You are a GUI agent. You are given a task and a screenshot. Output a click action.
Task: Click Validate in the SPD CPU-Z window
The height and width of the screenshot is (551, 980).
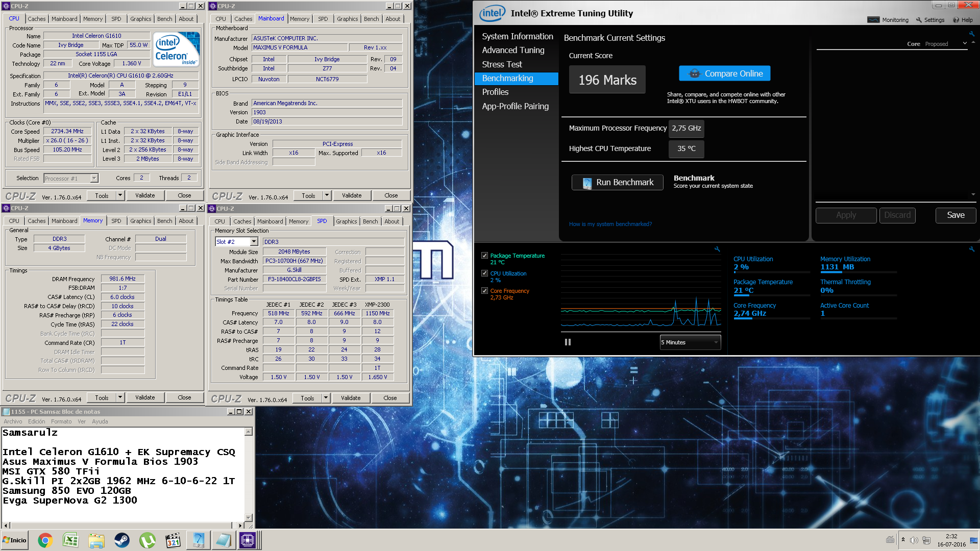point(351,398)
